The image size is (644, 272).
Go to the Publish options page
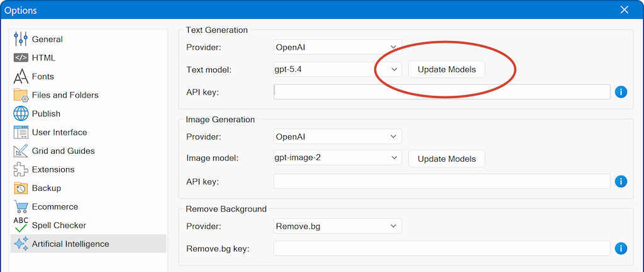88,114
